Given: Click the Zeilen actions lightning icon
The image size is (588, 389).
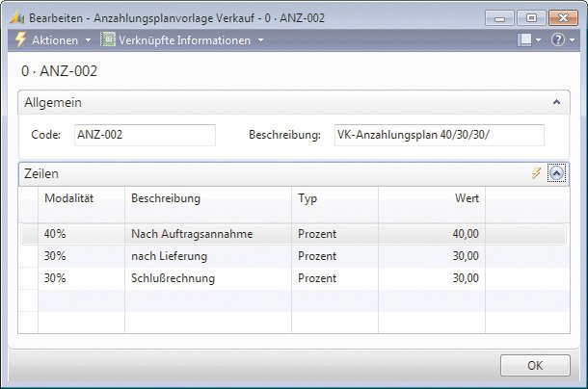Looking at the screenshot, I should tap(537, 173).
